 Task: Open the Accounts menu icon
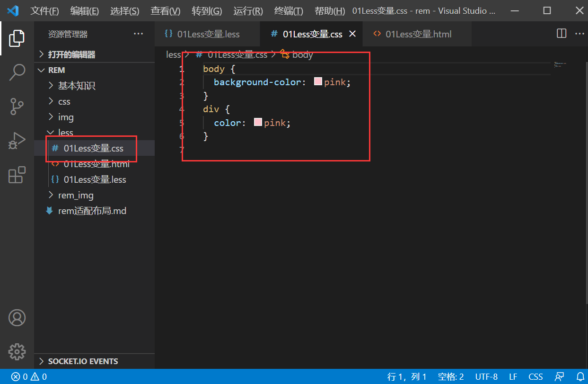(17, 318)
